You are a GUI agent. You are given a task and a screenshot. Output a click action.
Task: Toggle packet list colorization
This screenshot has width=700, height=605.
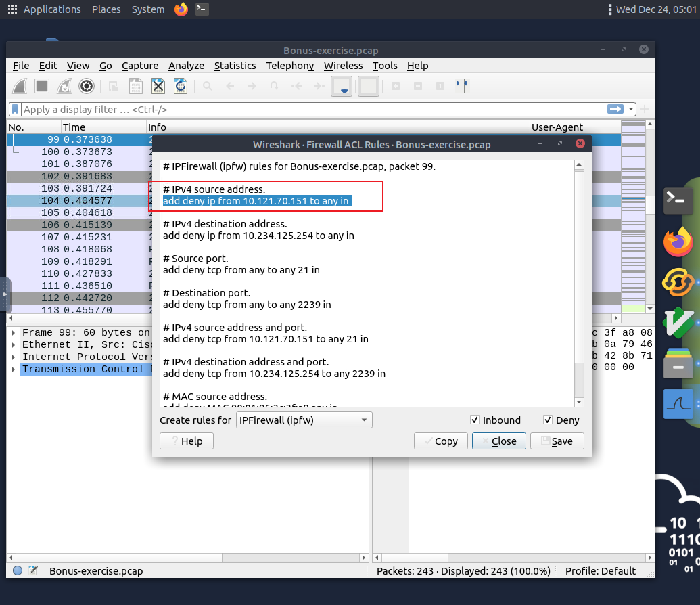coord(369,86)
